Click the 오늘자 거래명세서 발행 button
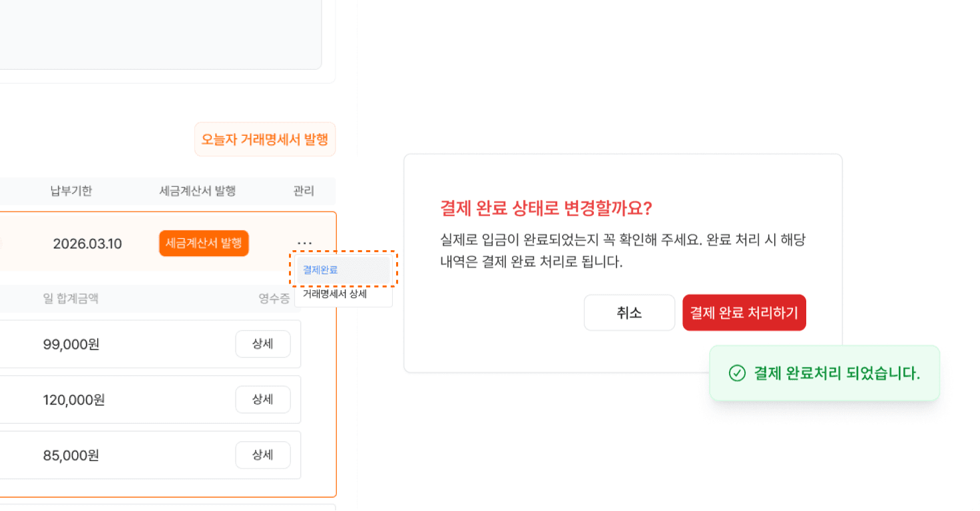The height and width of the screenshot is (511, 980). (x=265, y=140)
